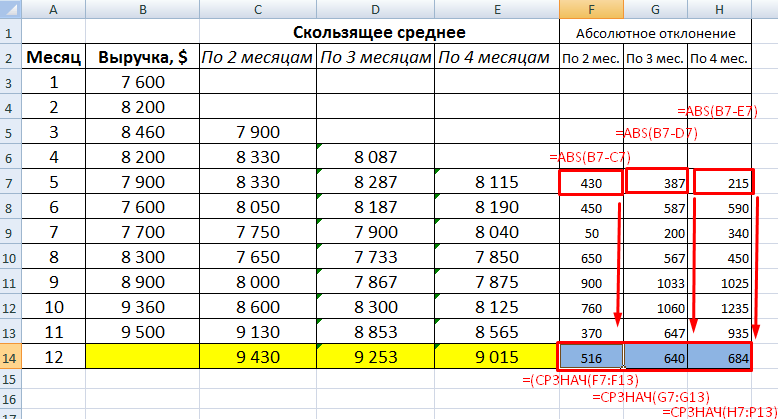Select the 'По 4 месяцам' header cell

[x=497, y=57]
